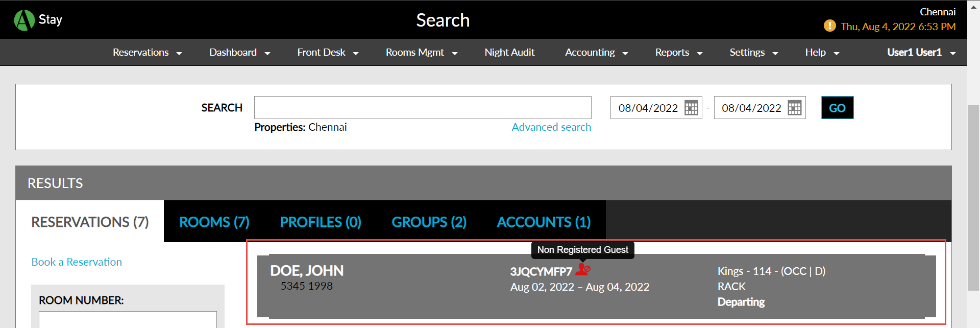Click the Book a Reservation link
The height and width of the screenshot is (328, 980).
click(77, 262)
